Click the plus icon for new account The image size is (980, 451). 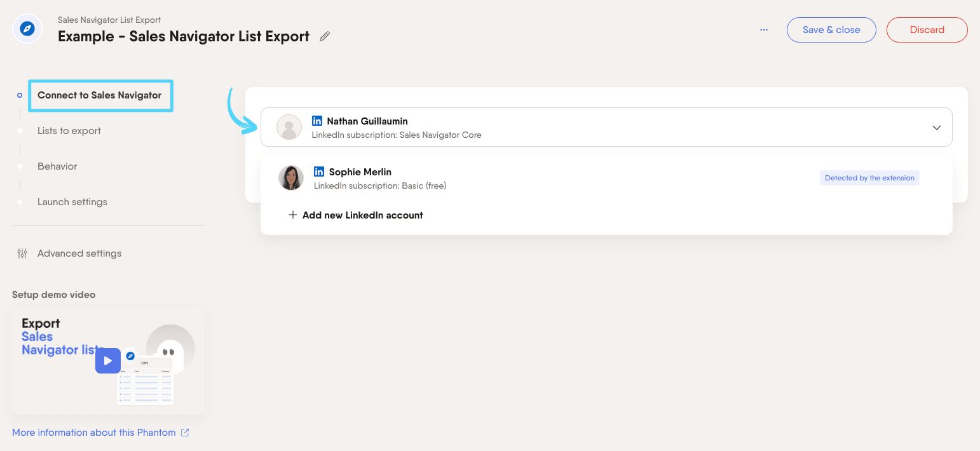point(293,215)
